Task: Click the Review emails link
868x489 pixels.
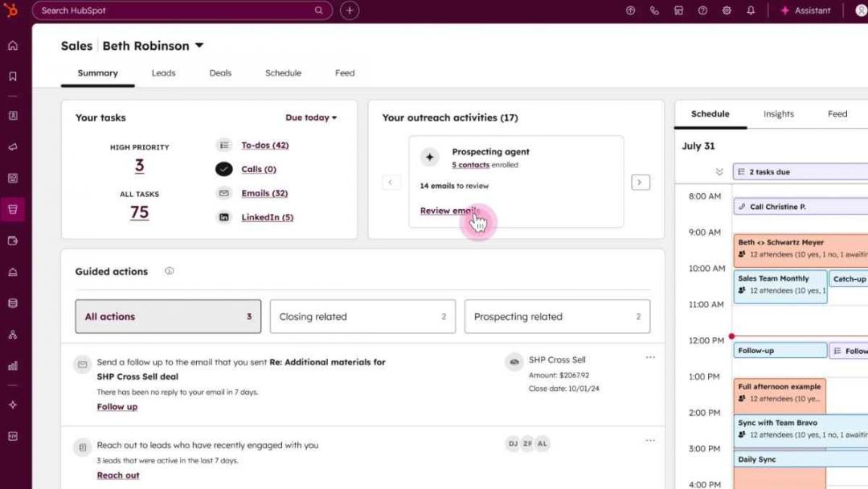Action: coord(449,211)
